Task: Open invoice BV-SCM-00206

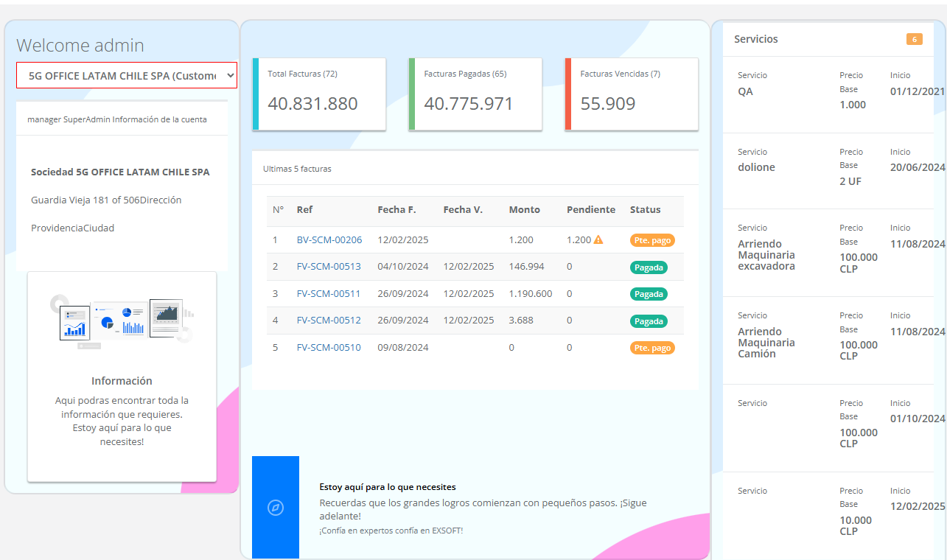Action: click(329, 240)
